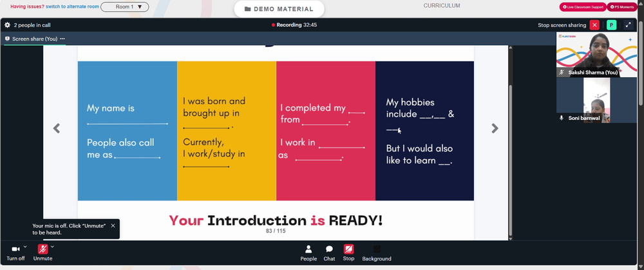This screenshot has height=270, width=644.
Task: Click scroll up arrow of slide viewer
Action: (511, 48)
